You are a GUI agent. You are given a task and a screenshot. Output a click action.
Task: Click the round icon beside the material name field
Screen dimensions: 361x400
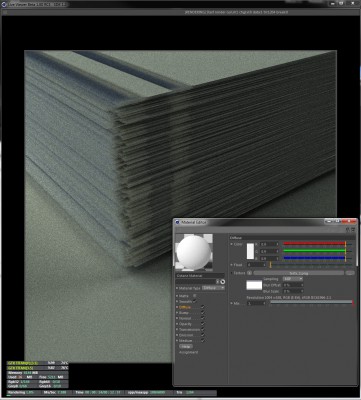coord(223,282)
